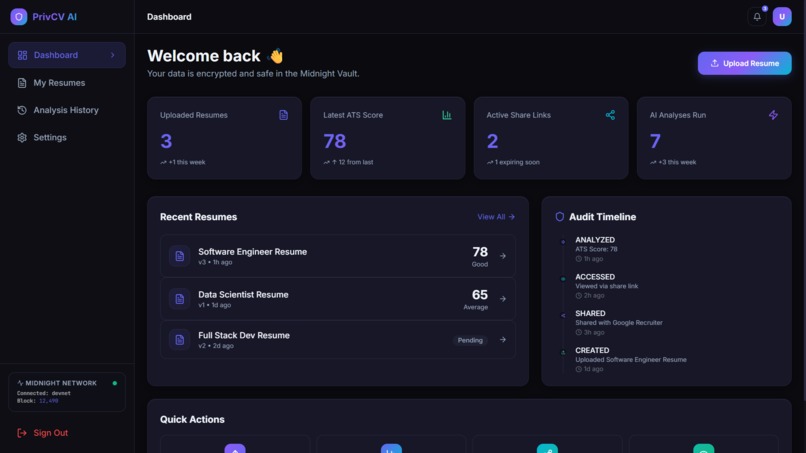The height and width of the screenshot is (453, 806).
Task: Click the My Resumes document icon
Action: click(x=22, y=83)
